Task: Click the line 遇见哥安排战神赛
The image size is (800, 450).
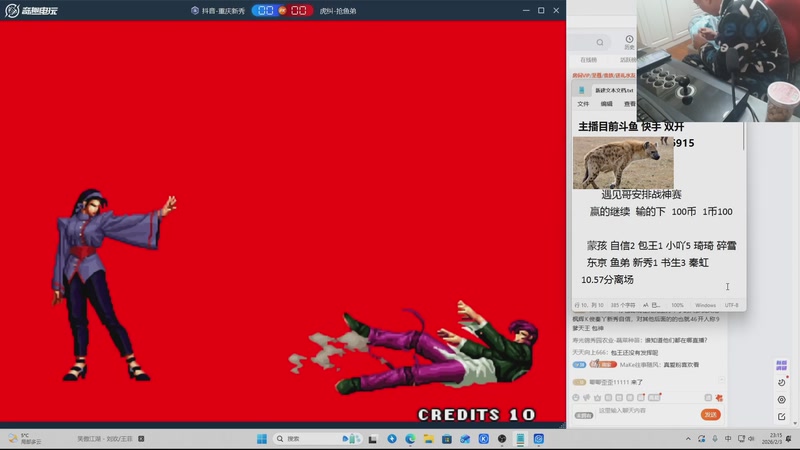Action: coord(641,194)
